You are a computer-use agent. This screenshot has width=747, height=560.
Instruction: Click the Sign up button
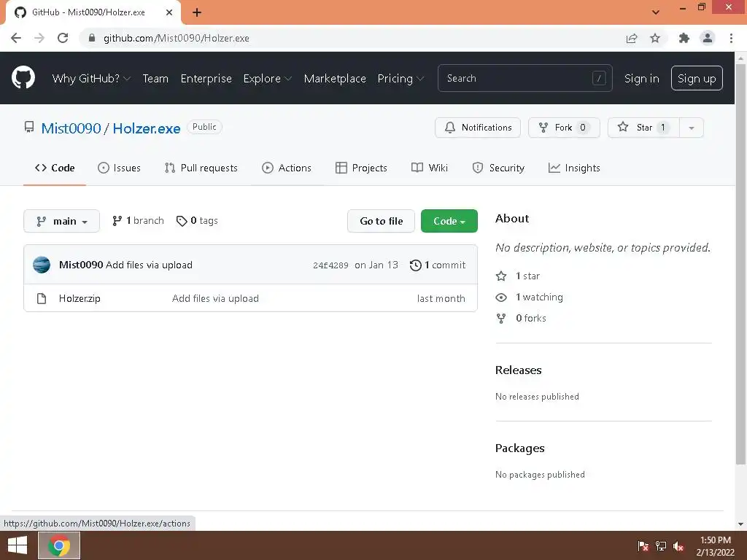point(697,78)
